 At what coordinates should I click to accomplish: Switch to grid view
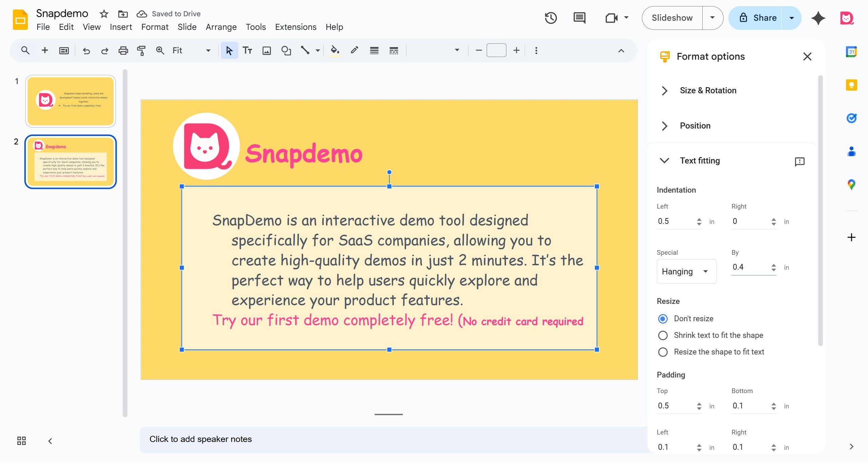click(21, 441)
